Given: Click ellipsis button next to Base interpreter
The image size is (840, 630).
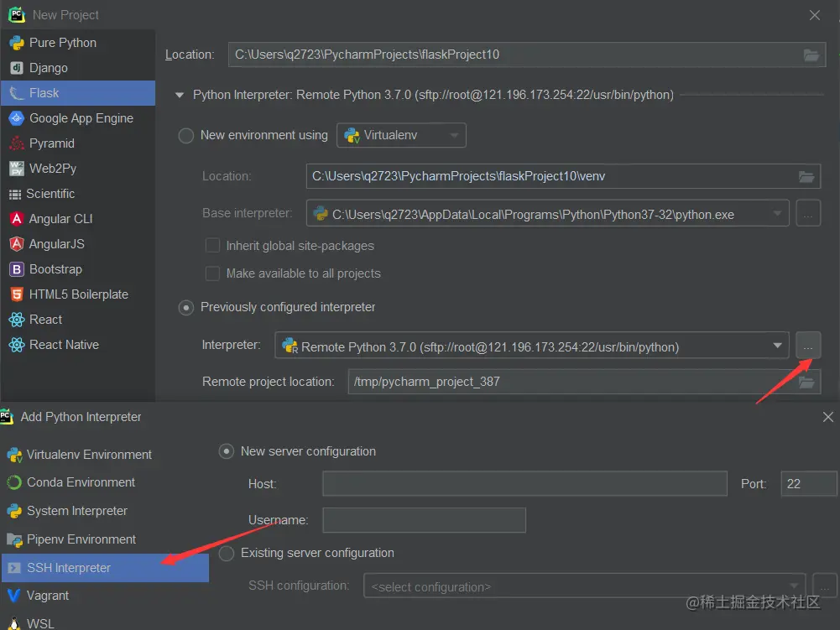Looking at the screenshot, I should pyautogui.click(x=808, y=213).
